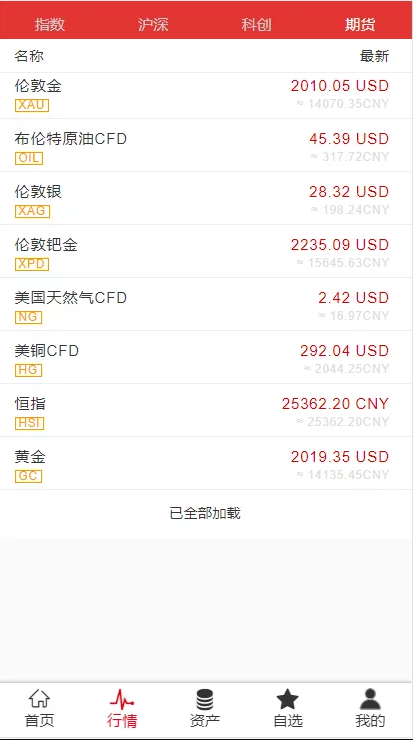Open 资产 assets coin-stack icon
This screenshot has height=740, width=413.
coord(204,699)
